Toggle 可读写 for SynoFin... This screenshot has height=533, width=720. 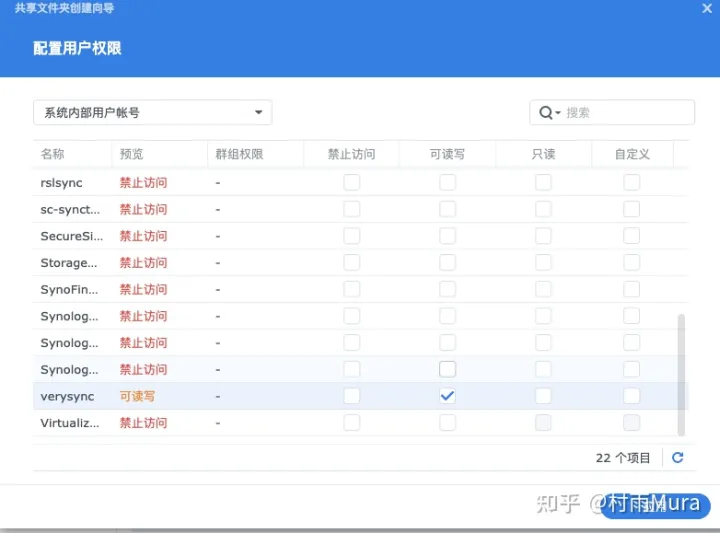448,289
